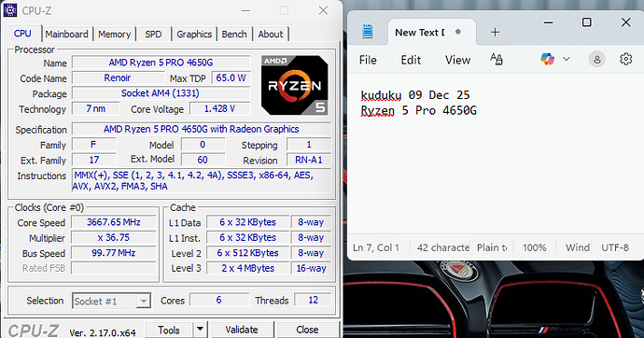Click the Package value Socket AM4 (1331)
The height and width of the screenshot is (338, 644).
[x=161, y=93]
